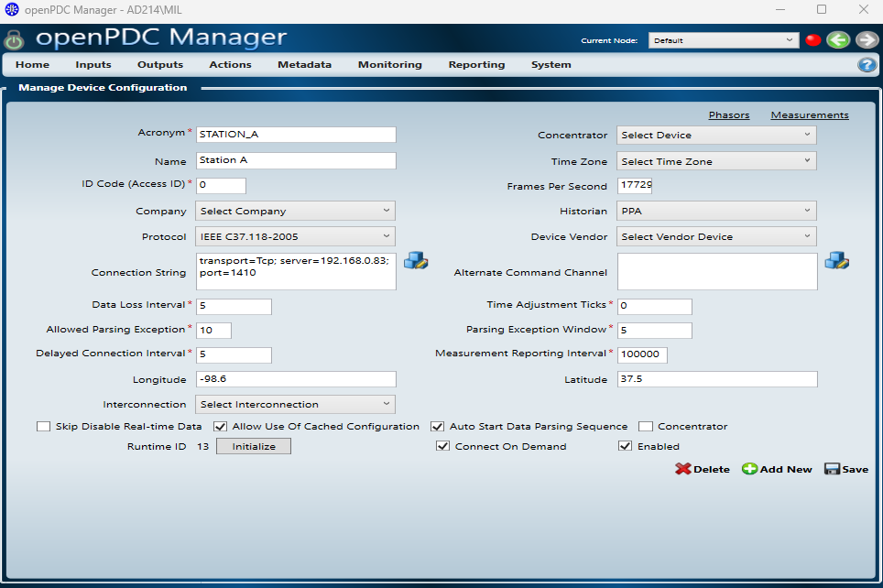Expand the Company dropdown

tap(295, 211)
